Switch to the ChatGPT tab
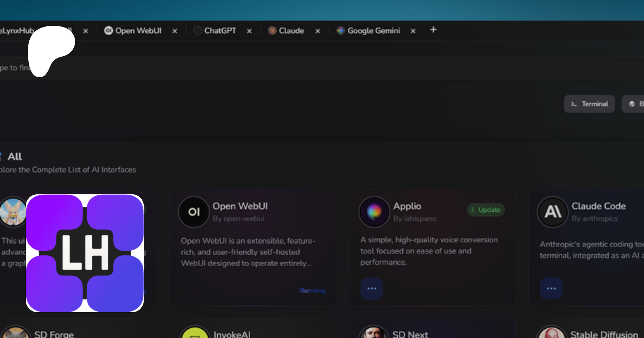 219,31
